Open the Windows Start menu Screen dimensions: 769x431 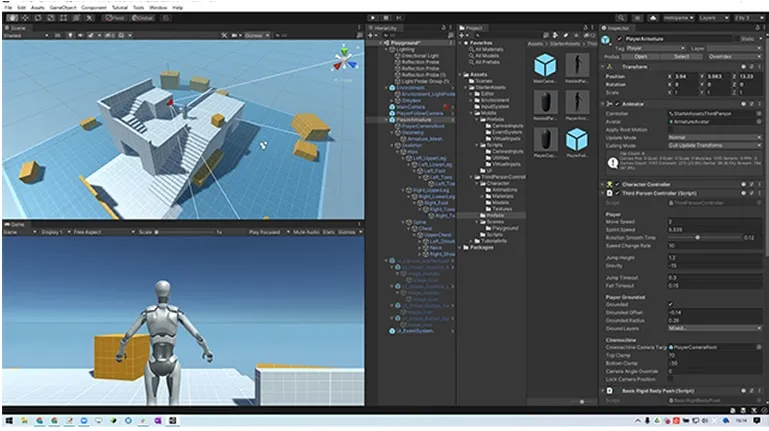coord(9,421)
